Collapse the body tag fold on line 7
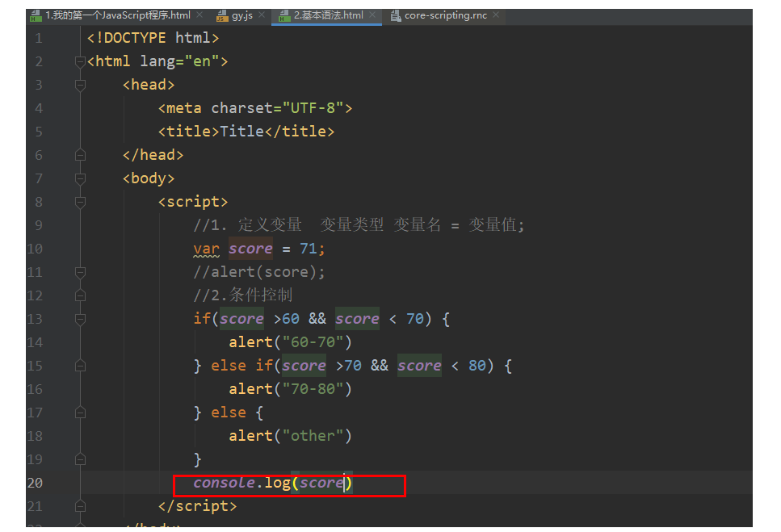781x532 pixels. coord(80,178)
